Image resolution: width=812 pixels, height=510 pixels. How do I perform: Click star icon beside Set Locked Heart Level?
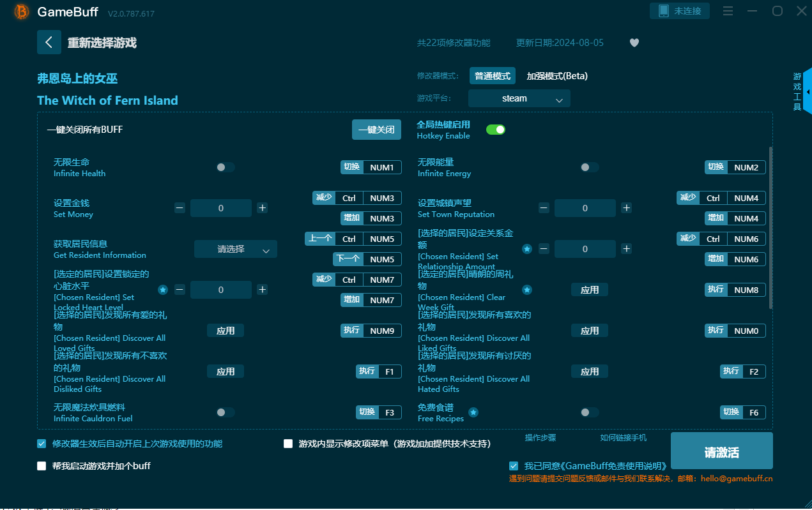coord(163,290)
